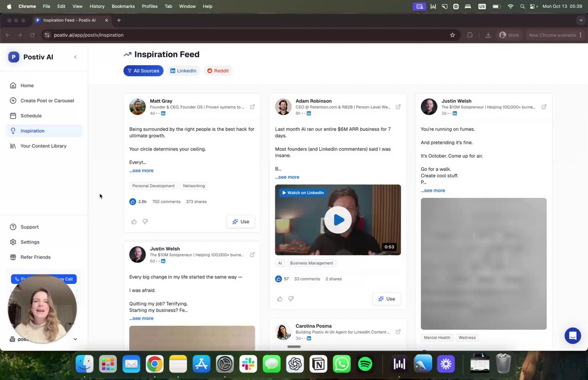Viewport: 588px width, 380px height.
Task: Open a new browser tab
Action: tap(119, 20)
